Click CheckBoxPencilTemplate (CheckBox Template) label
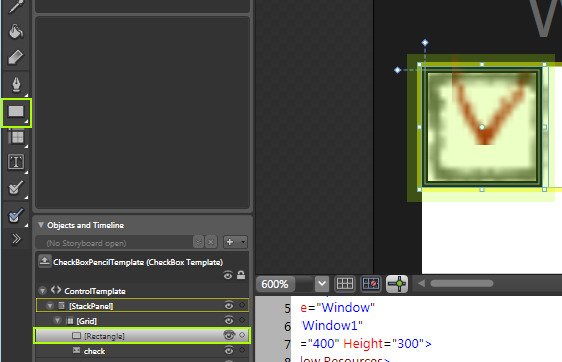562x362 pixels. [x=138, y=262]
